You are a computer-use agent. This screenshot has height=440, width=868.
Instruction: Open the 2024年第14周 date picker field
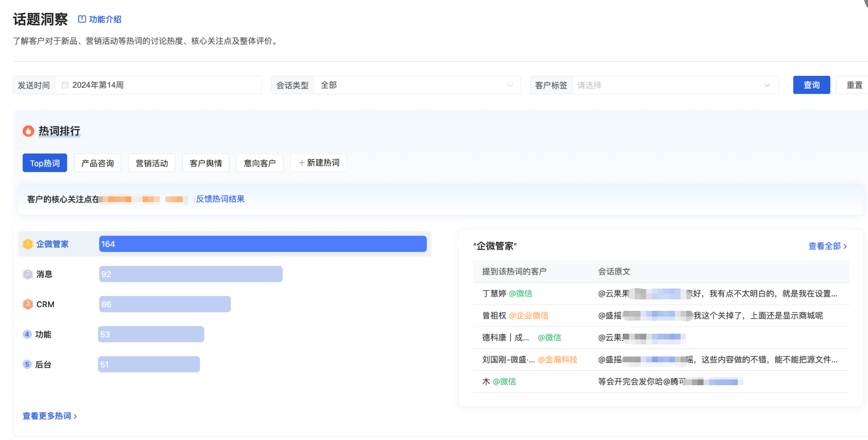click(158, 85)
